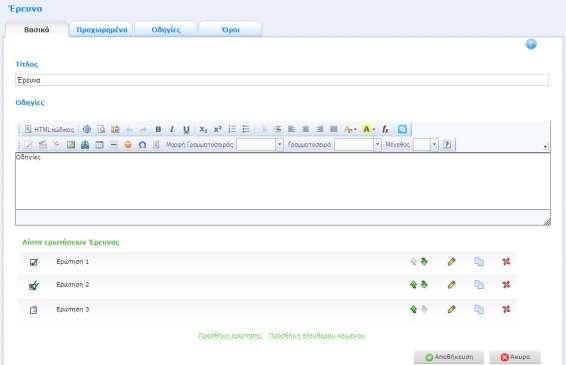Screen dimensions: 566x365
Task: Click the Άκυρο cancel button
Action: click(515, 357)
